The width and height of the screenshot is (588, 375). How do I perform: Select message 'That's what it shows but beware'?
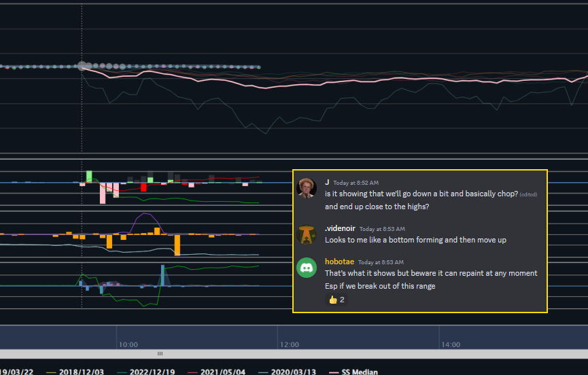[431, 273]
